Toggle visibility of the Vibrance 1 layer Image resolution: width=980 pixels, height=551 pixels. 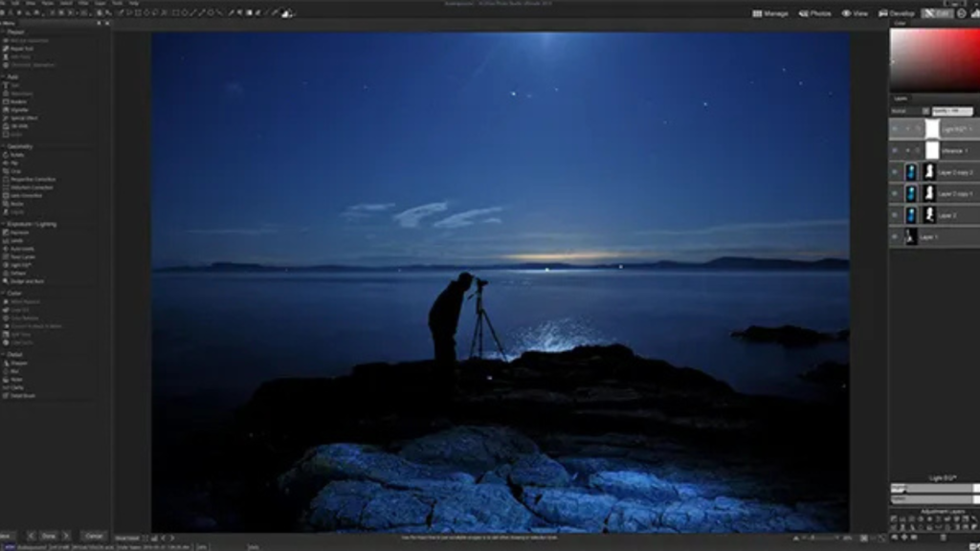coord(896,151)
